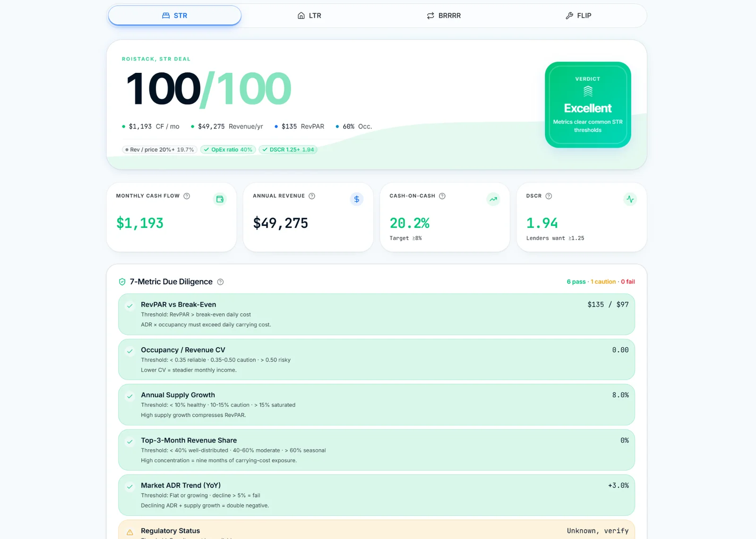The height and width of the screenshot is (539, 756).
Task: Click the stacked-layers icon in the Verdict badge
Action: click(x=588, y=91)
